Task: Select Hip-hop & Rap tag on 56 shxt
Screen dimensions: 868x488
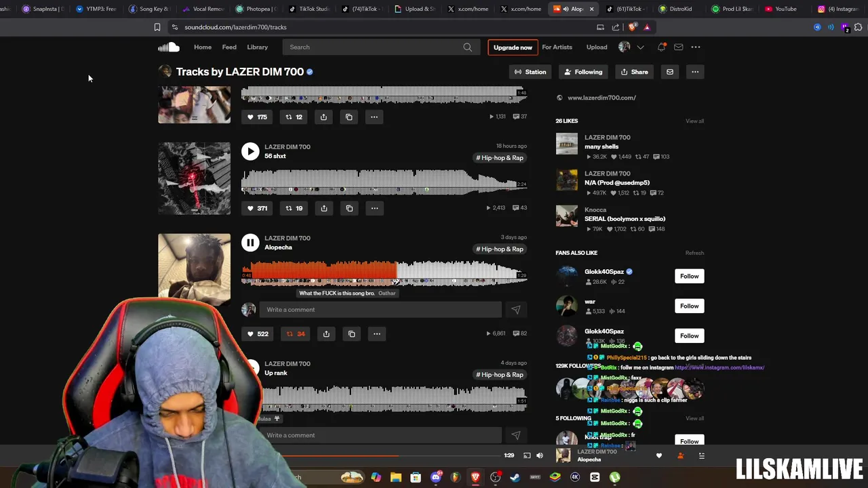Action: coord(500,158)
